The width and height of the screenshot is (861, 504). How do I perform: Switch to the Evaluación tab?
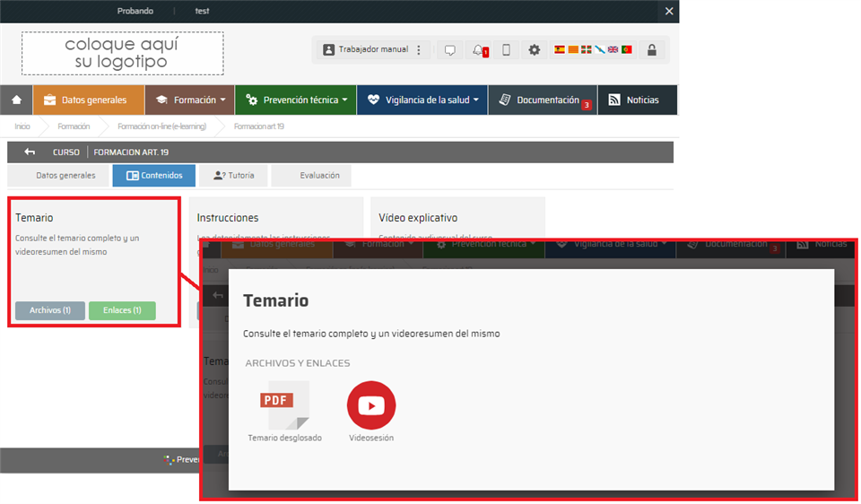(x=311, y=176)
